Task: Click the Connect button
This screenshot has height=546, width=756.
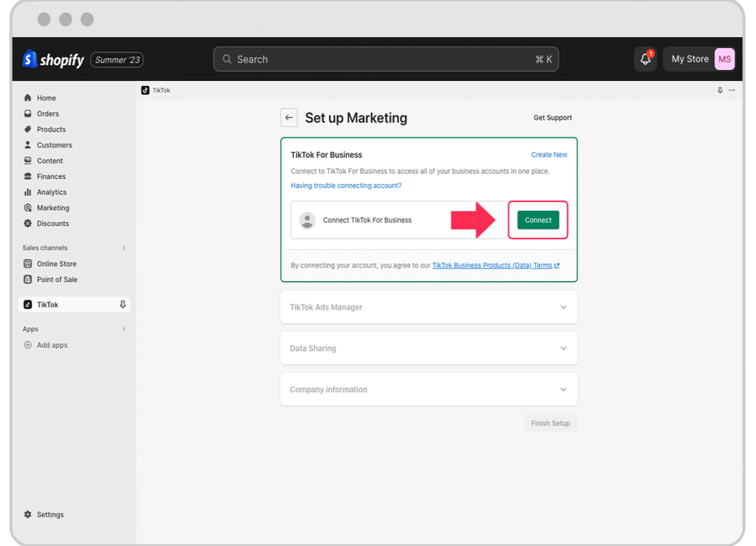Action: coord(537,219)
